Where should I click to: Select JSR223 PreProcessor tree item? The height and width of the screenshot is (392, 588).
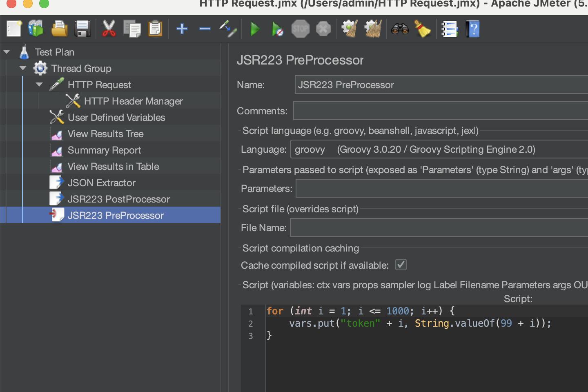pos(116,215)
